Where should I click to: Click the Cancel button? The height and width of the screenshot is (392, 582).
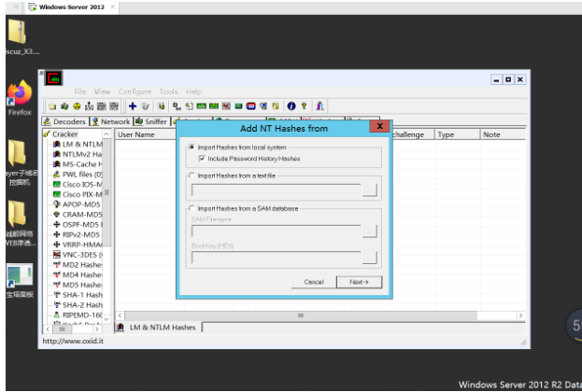314,282
